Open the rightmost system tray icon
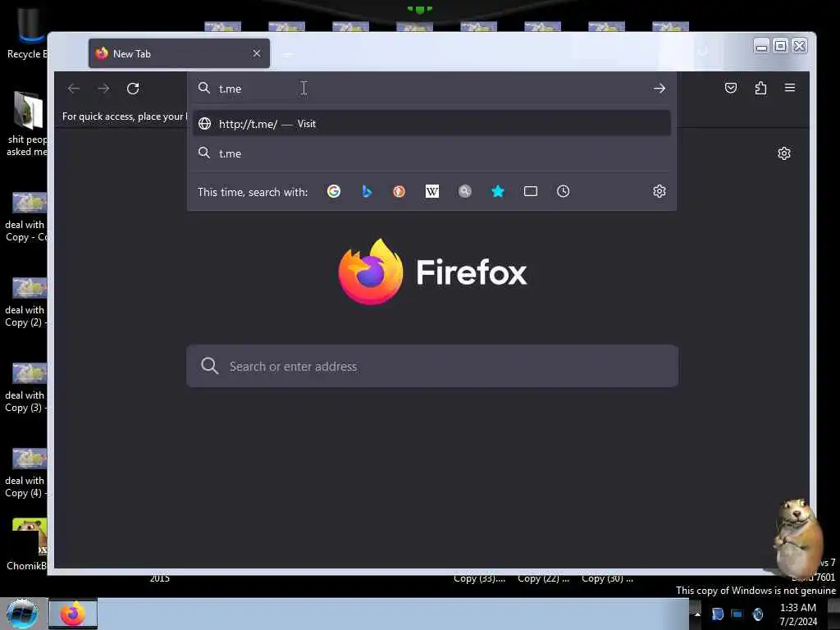Screen dimensions: 840x630 point(757,614)
